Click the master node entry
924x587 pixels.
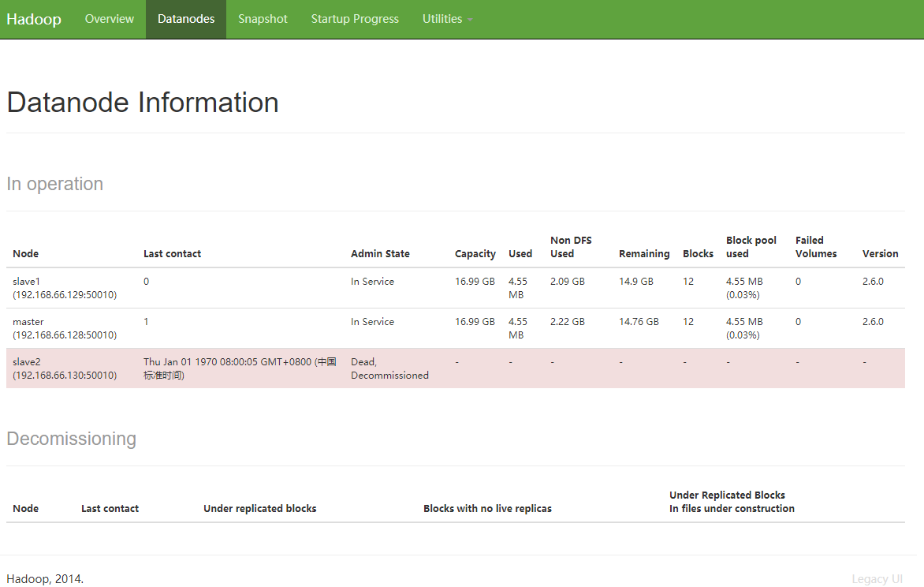[x=28, y=322]
